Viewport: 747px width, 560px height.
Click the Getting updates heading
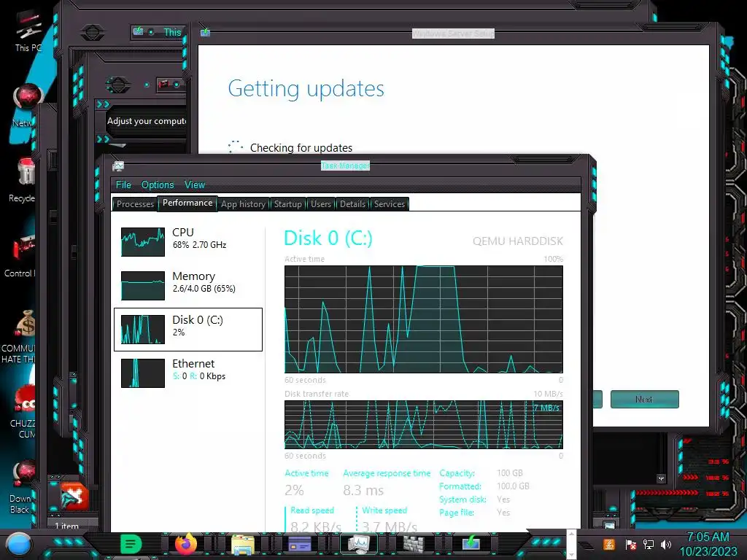tap(306, 88)
